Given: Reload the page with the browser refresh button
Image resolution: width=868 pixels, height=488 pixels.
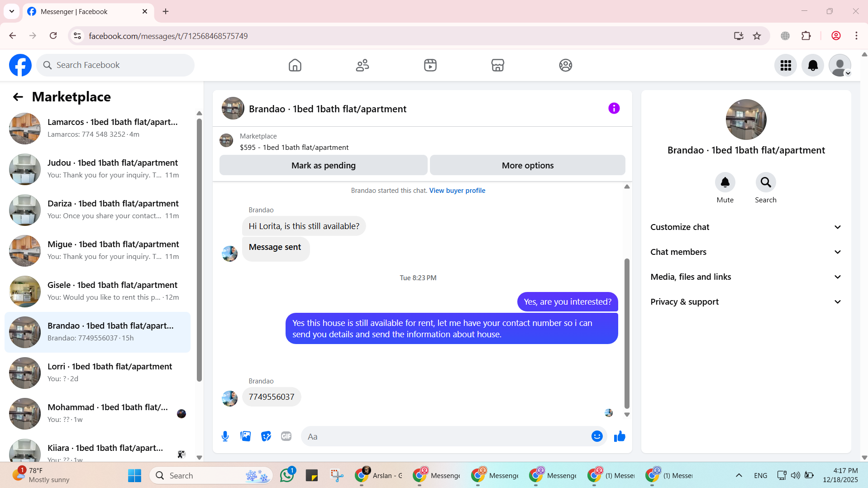Looking at the screenshot, I should pos(53,36).
